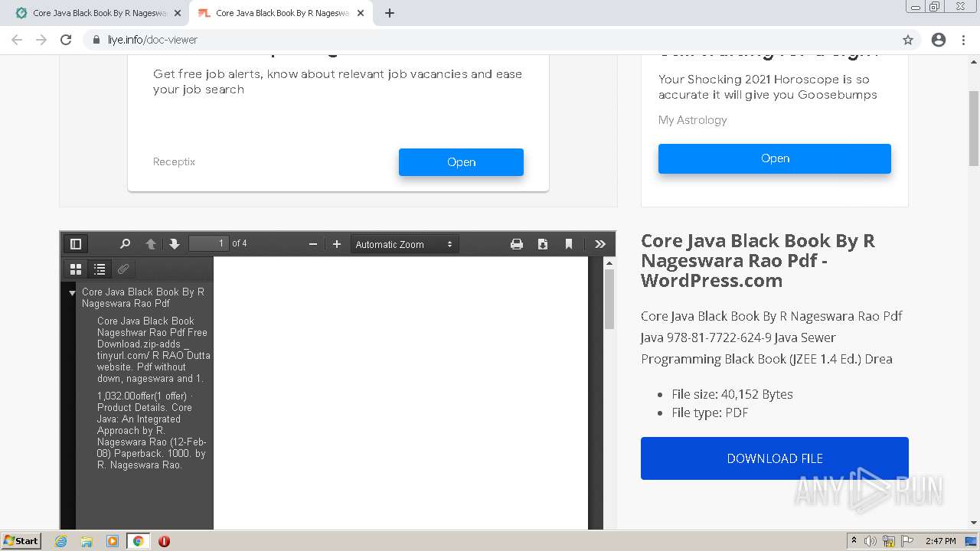Click the Receptix advertiser label

[x=174, y=161]
